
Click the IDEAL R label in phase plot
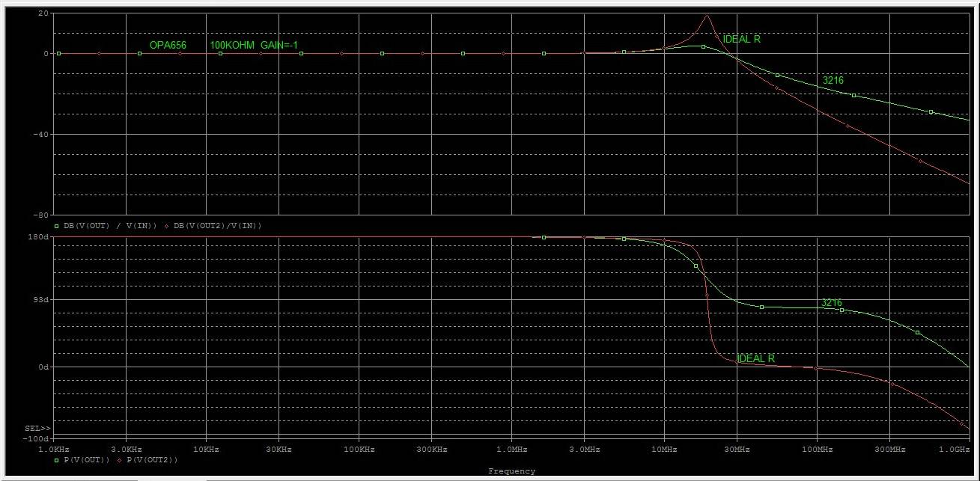(755, 358)
